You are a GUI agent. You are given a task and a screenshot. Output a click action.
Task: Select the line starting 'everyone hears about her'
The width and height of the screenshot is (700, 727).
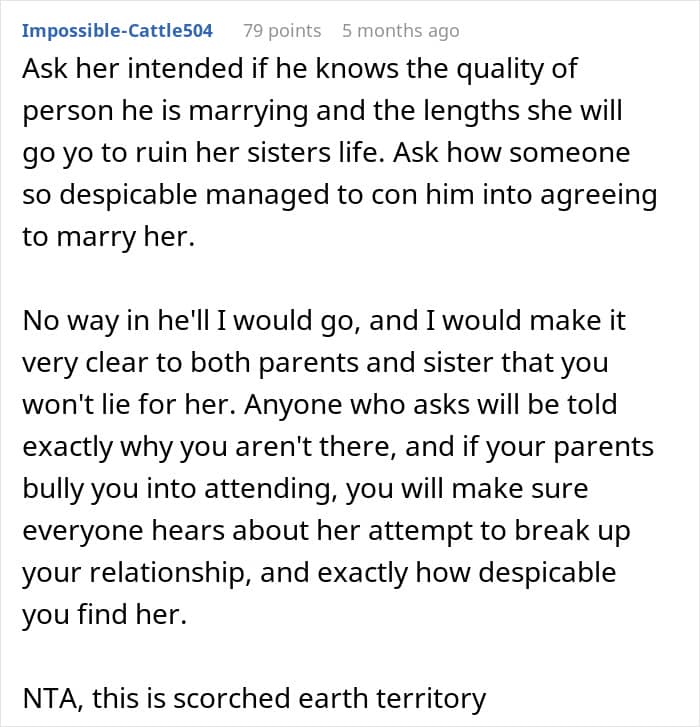[326, 531]
